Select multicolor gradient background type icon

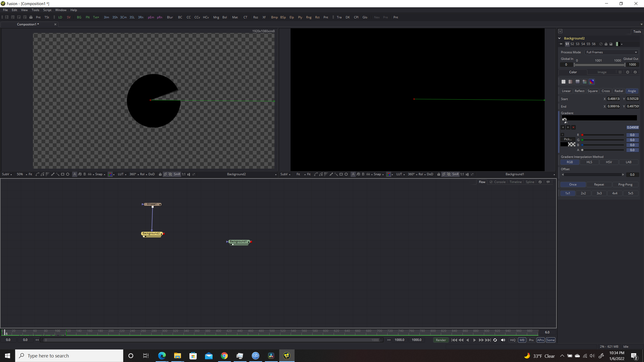click(x=592, y=82)
